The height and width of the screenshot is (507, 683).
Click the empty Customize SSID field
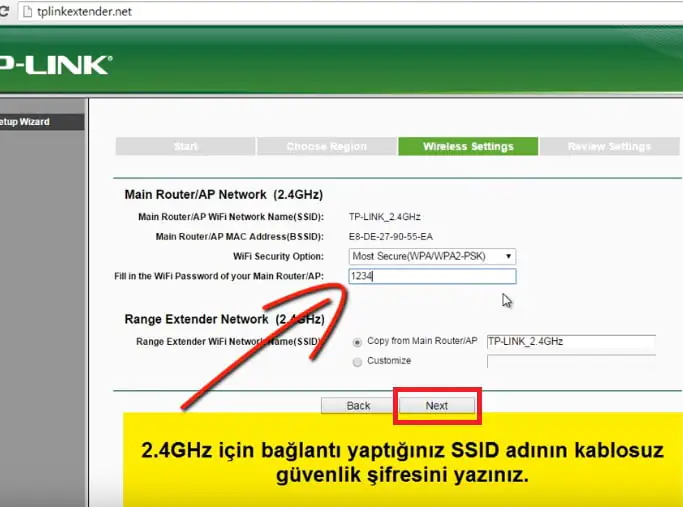(x=571, y=362)
